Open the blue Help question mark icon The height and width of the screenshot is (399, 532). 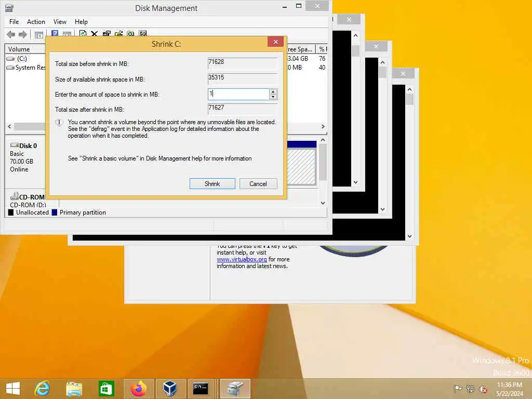(x=55, y=34)
